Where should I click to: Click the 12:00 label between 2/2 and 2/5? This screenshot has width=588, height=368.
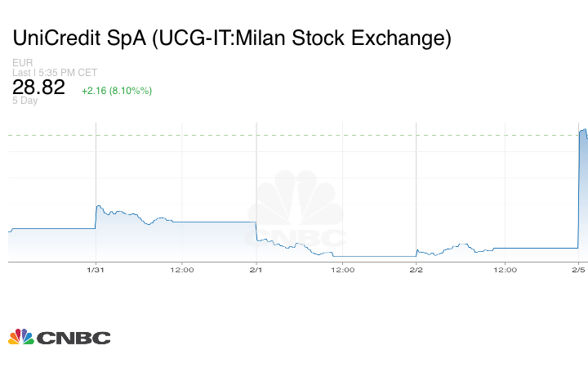504,269
